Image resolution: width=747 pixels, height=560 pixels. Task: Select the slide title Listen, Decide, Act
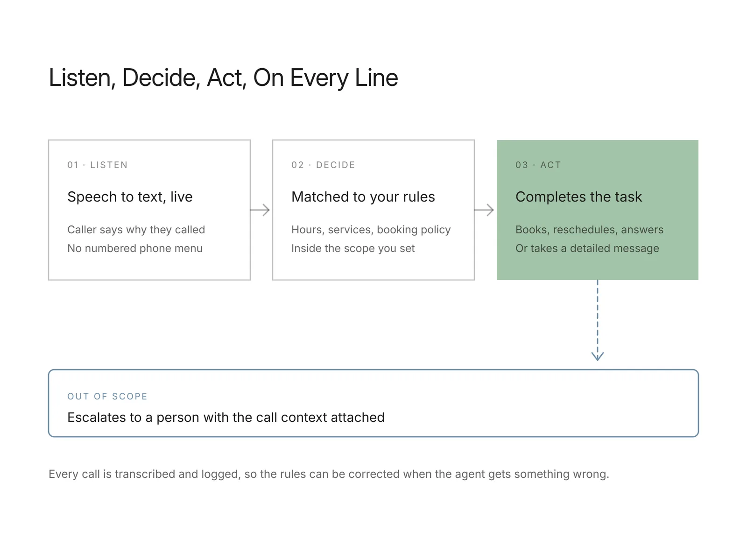coord(223,78)
